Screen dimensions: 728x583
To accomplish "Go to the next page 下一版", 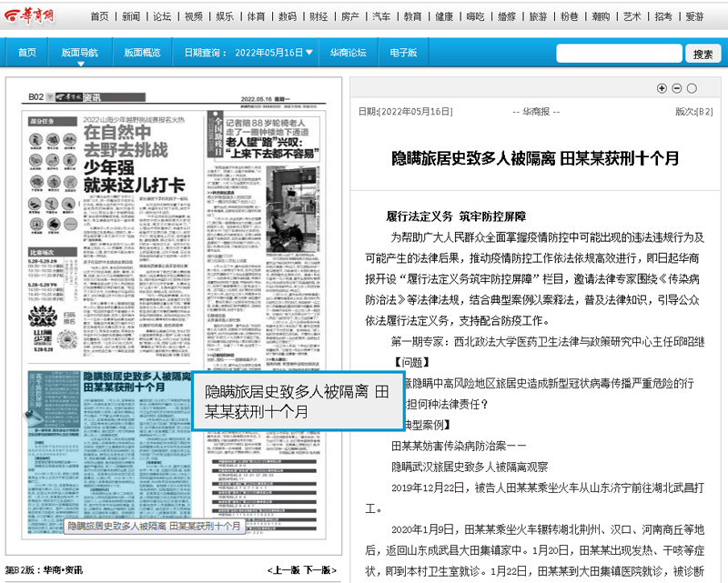I will point(319,570).
